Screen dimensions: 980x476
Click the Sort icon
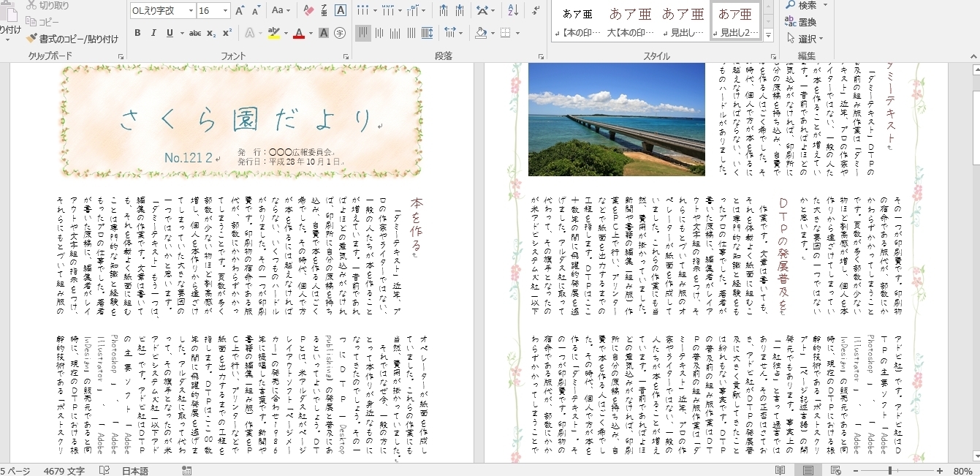pyautogui.click(x=513, y=11)
